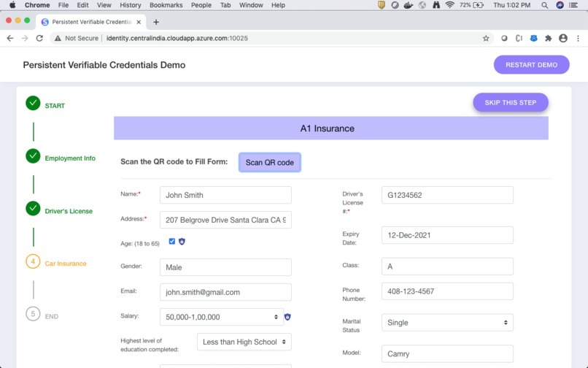Screen dimensions: 588x368
Task: Click the Employment Info step label
Action: coord(70,158)
